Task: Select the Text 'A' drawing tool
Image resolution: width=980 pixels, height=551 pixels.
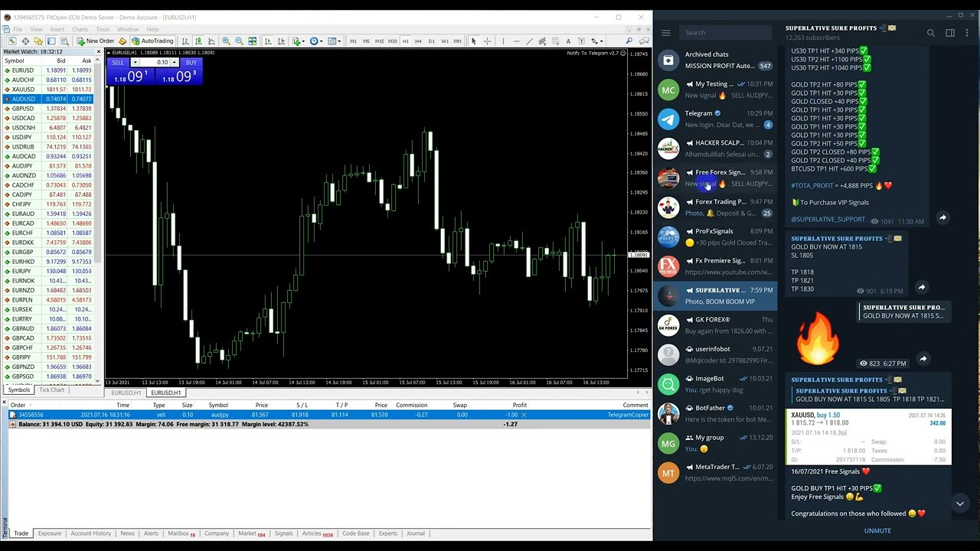Action: click(x=568, y=41)
